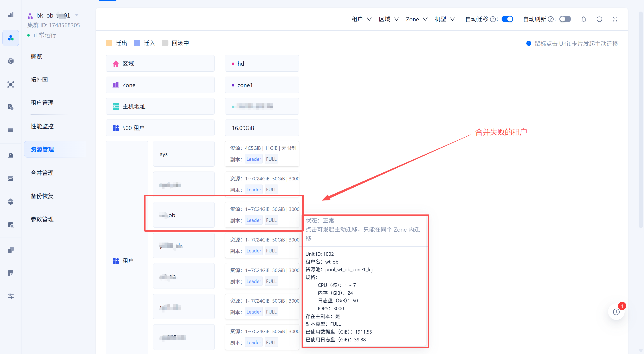Go to 租户管理 menu item

[x=42, y=103]
